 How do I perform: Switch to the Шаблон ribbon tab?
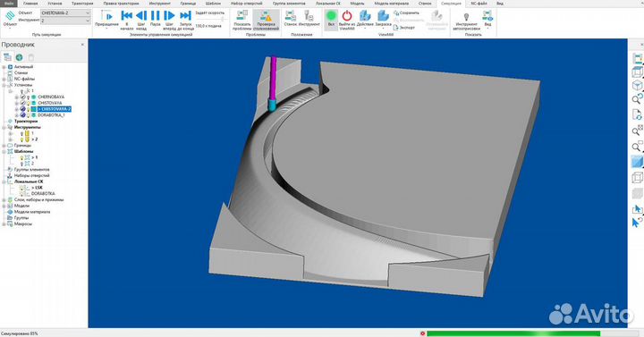(x=213, y=4)
